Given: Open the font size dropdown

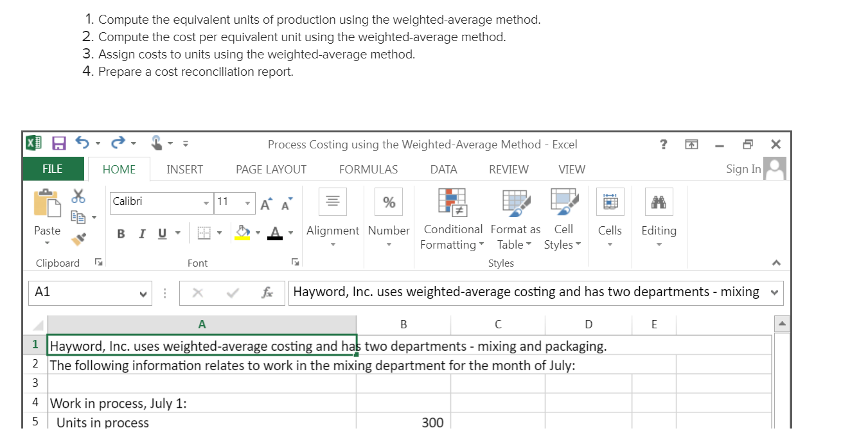Looking at the screenshot, I should click(248, 202).
